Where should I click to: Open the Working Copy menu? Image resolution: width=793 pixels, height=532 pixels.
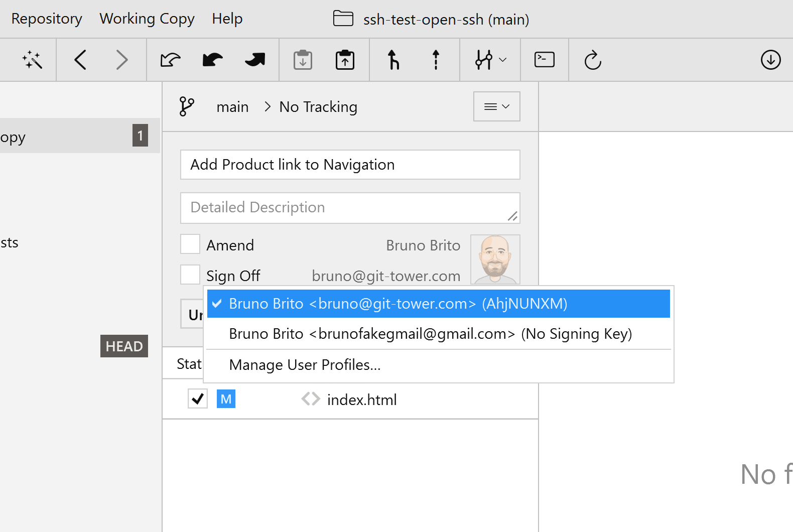tap(147, 19)
